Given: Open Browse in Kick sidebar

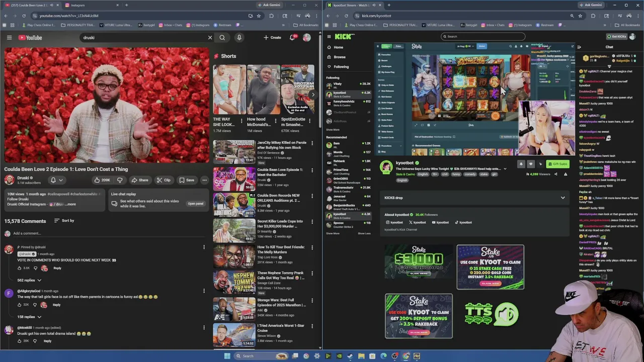Looking at the screenshot, I should pos(336,57).
